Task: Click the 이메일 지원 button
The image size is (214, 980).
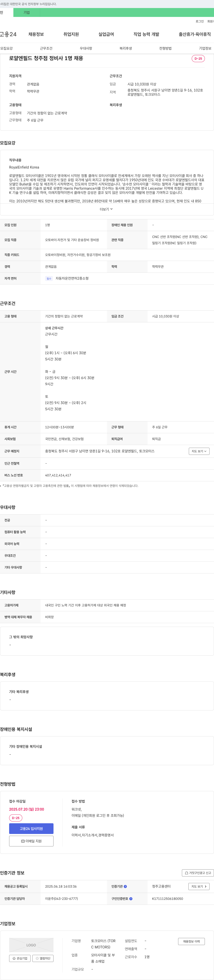Action: tap(31, 841)
